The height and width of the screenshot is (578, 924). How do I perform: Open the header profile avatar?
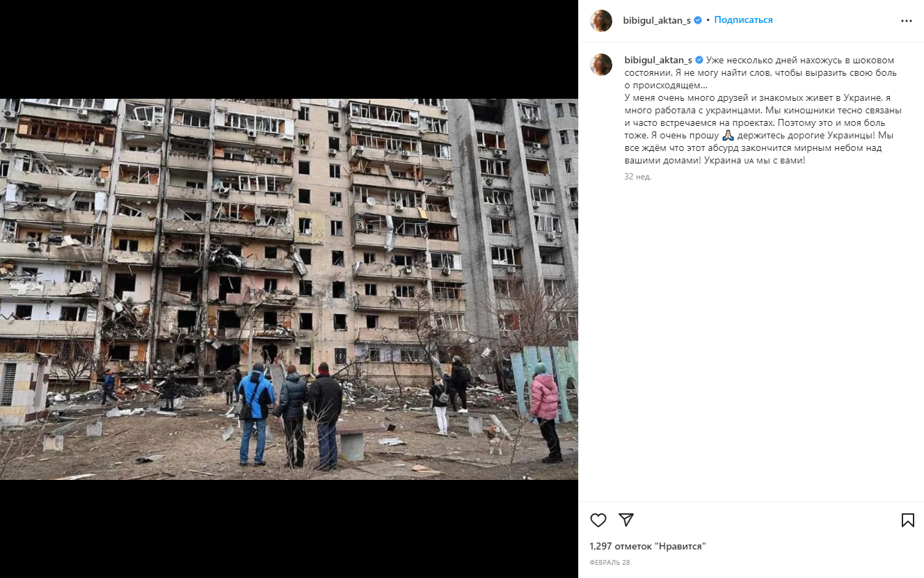pyautogui.click(x=601, y=21)
